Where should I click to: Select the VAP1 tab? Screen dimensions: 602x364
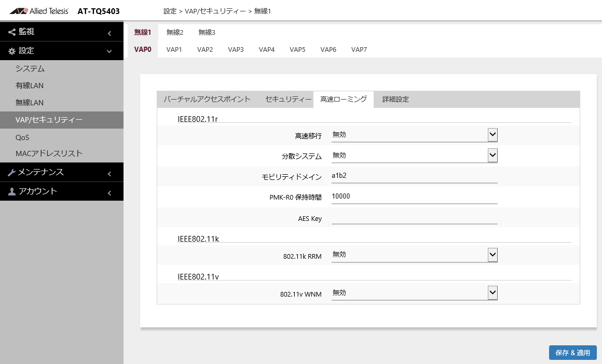174,49
